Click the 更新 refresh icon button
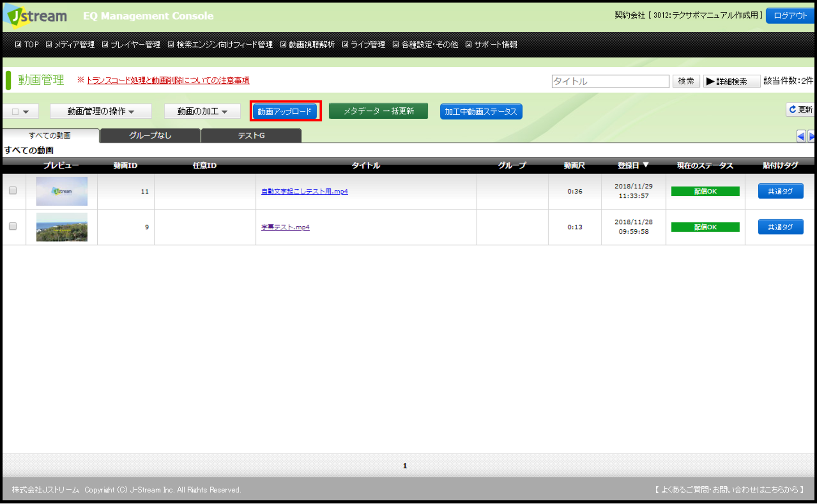Image resolution: width=817 pixels, height=504 pixels. 800,110
